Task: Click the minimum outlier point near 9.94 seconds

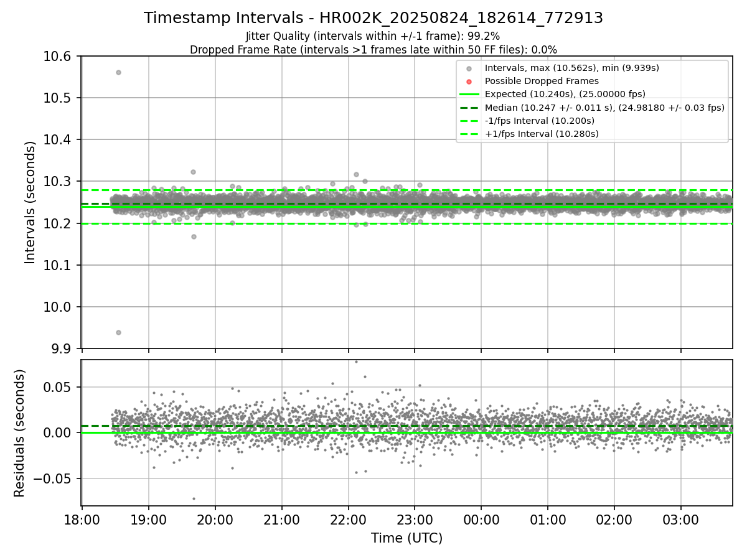Action: (x=118, y=332)
